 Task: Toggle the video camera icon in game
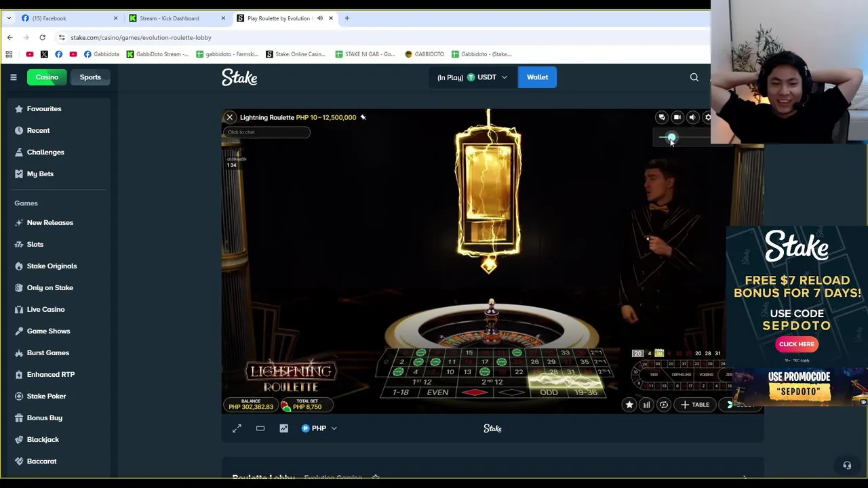(x=677, y=117)
